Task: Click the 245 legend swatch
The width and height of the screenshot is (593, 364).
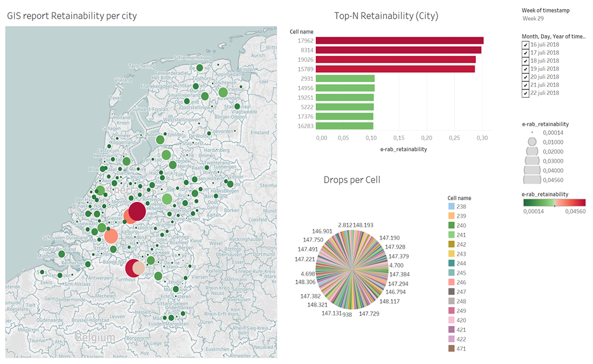Action: coord(451,272)
